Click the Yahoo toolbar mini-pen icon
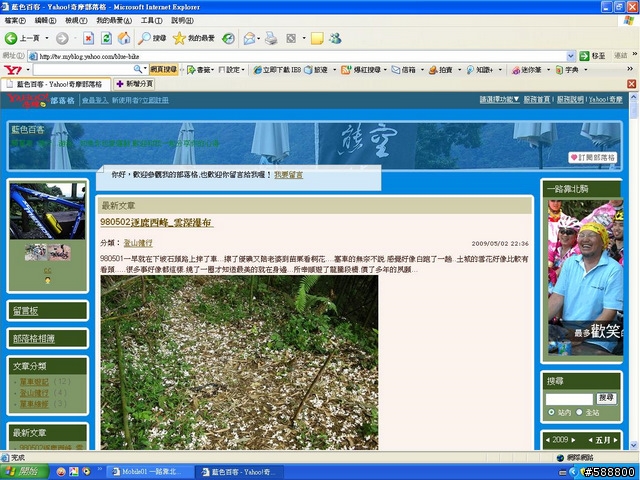Viewport: 640px width, 480px height. pos(516,70)
